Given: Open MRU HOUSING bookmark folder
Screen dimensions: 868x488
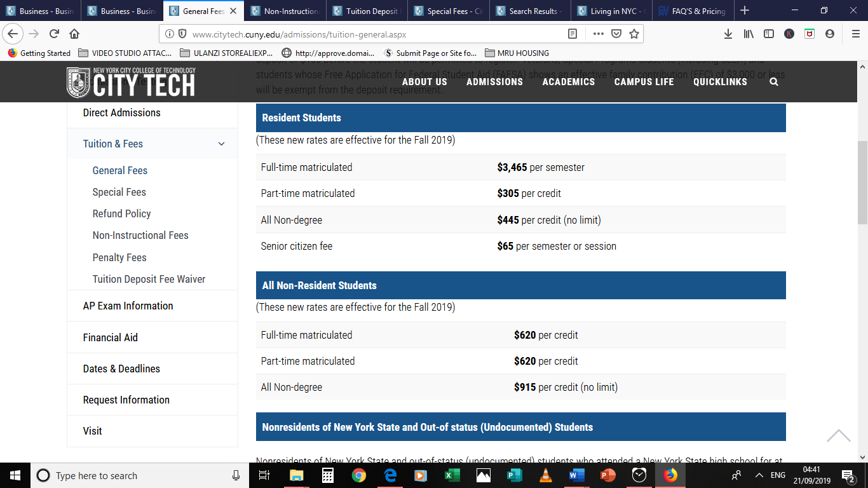Looking at the screenshot, I should coord(517,53).
